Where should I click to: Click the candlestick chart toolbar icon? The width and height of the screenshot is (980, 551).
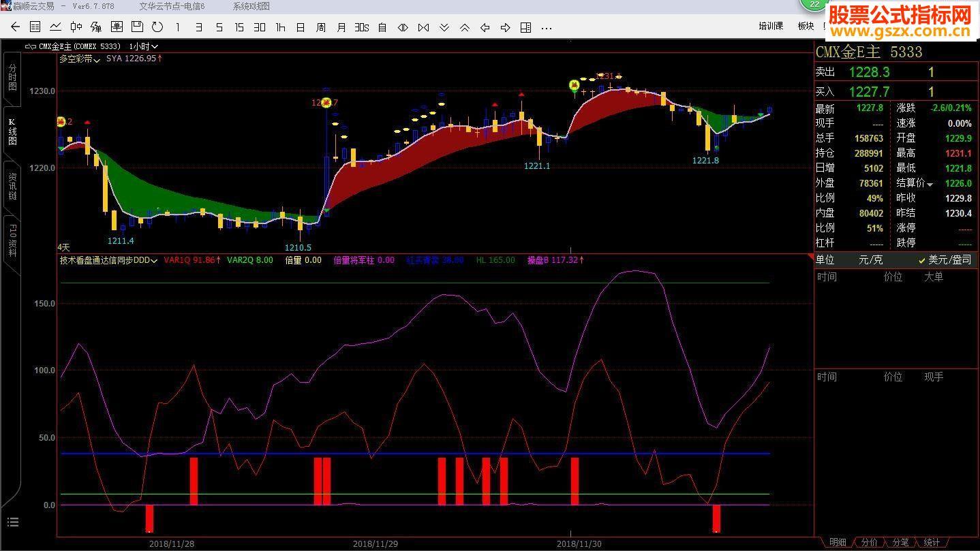click(76, 27)
